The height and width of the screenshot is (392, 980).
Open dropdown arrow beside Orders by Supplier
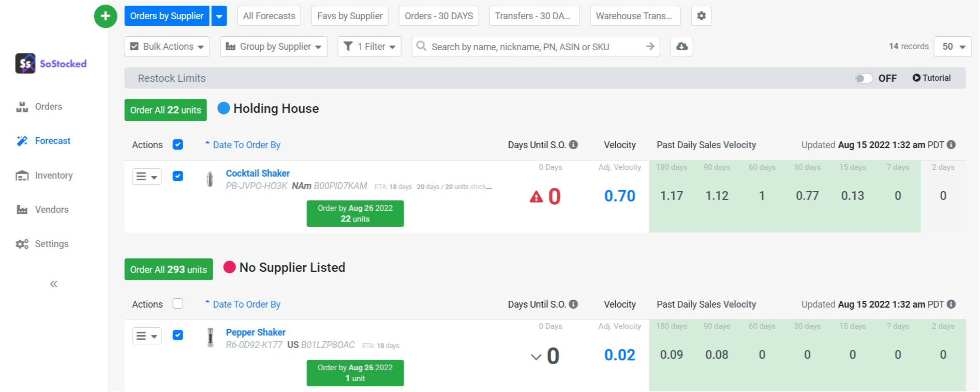219,16
